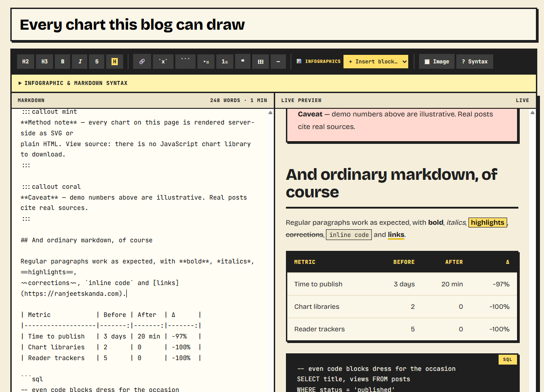Insert a table with grid icon

260,62
